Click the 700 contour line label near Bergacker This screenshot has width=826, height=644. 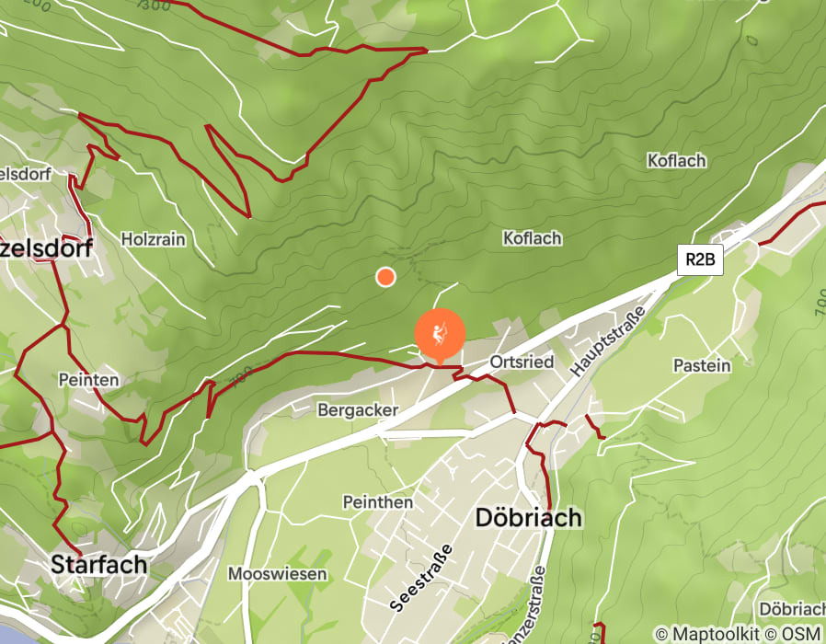tap(242, 376)
